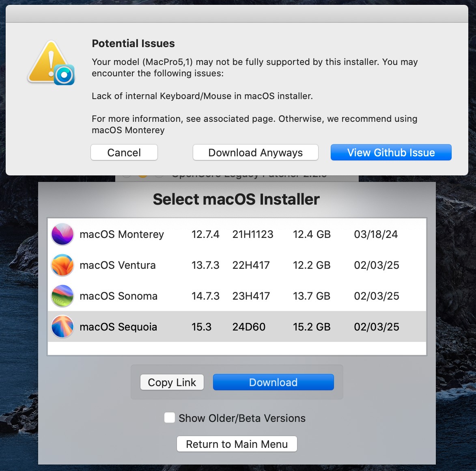Click the Select macOS Installer heading

coord(236,199)
